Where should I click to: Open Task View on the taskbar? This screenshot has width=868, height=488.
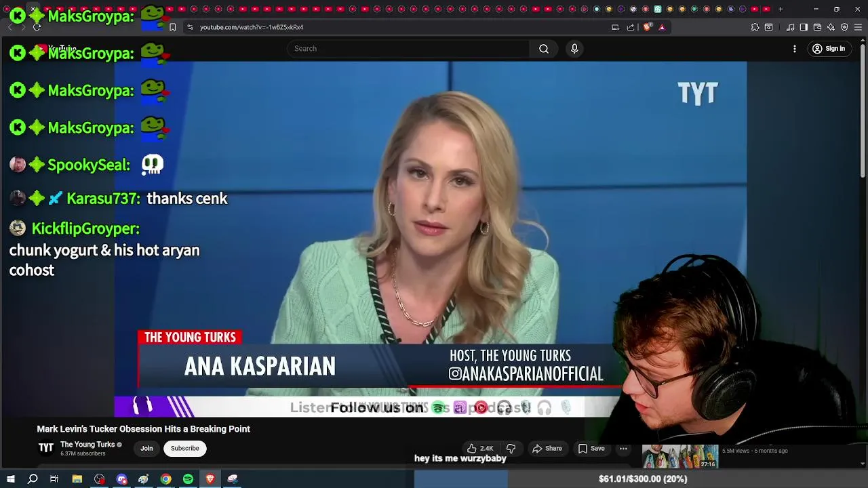point(54,479)
